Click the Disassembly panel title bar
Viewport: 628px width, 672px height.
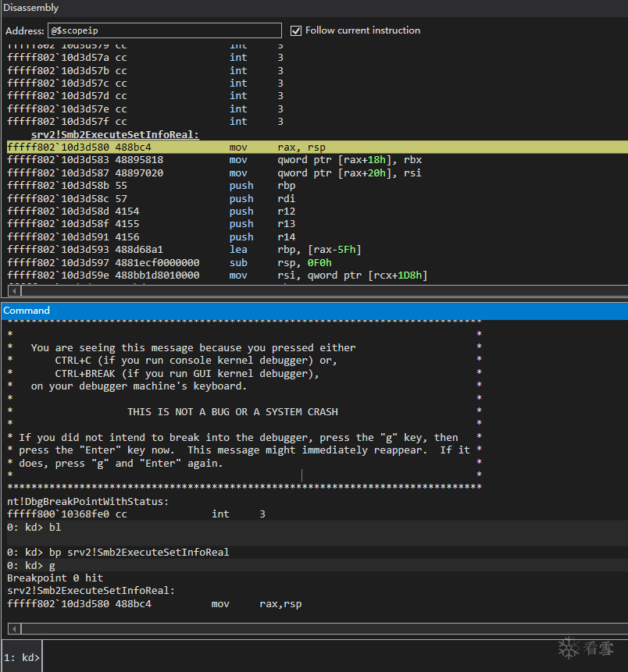point(314,8)
